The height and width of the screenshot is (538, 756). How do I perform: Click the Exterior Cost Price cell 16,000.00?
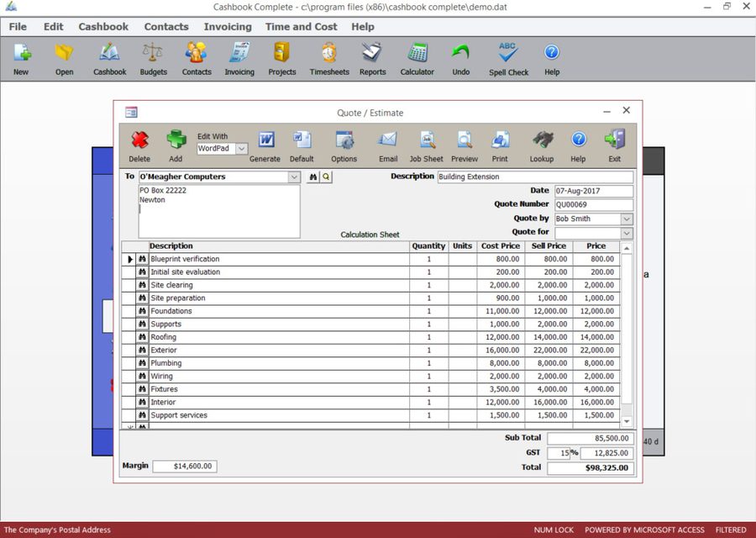pos(501,351)
